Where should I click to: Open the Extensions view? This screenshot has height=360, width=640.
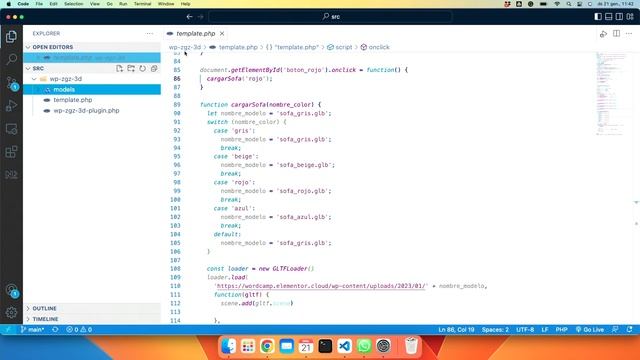click(x=11, y=152)
